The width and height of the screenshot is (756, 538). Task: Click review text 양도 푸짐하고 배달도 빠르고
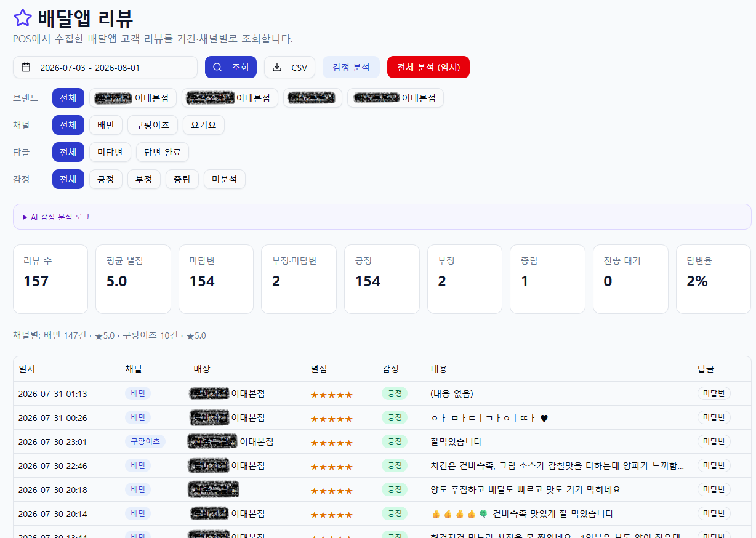(525, 490)
